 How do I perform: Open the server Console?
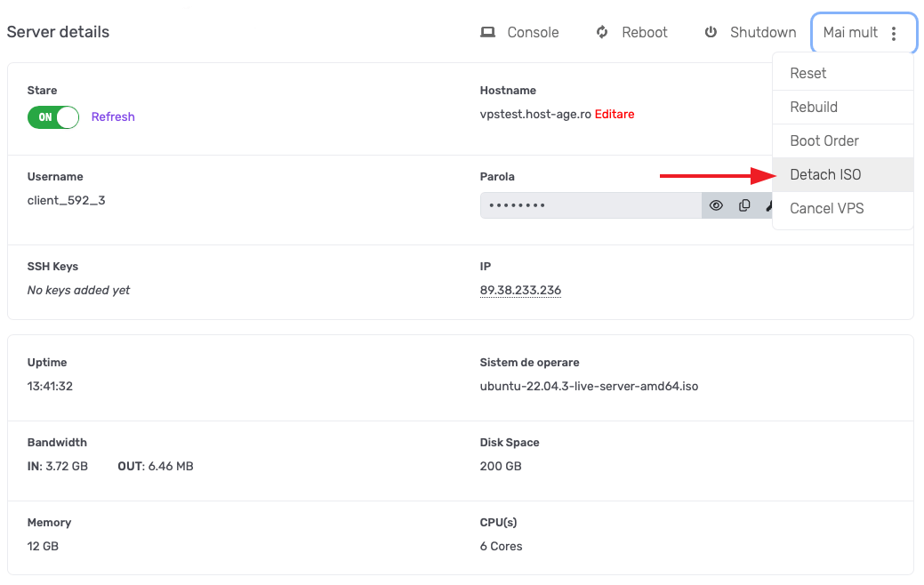[x=520, y=32]
